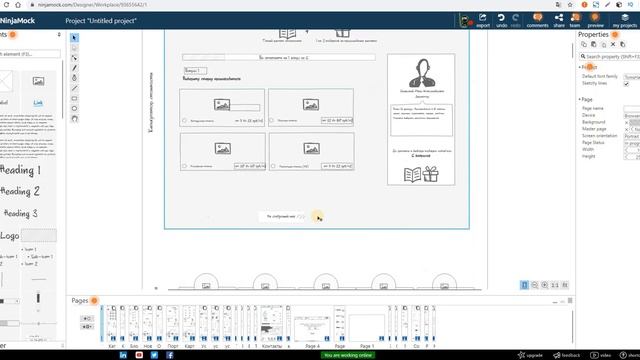Open the team option

pos(575,20)
